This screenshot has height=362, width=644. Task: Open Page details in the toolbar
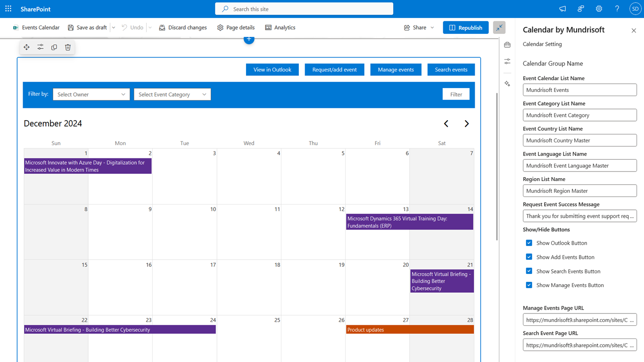coord(236,27)
